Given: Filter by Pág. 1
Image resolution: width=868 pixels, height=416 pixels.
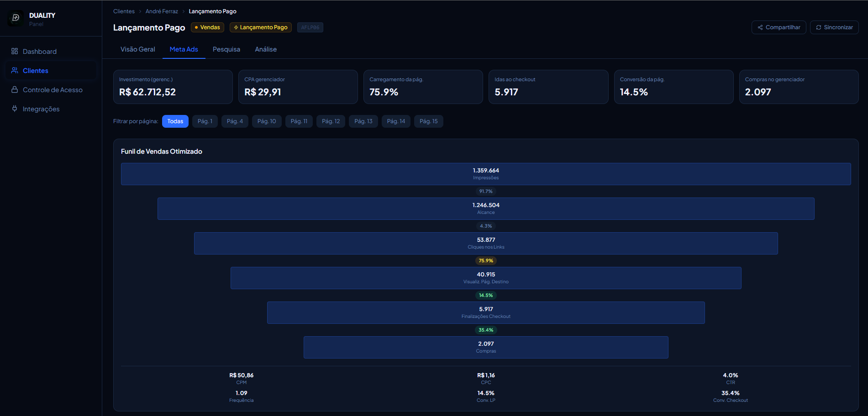Looking at the screenshot, I should [x=205, y=121].
